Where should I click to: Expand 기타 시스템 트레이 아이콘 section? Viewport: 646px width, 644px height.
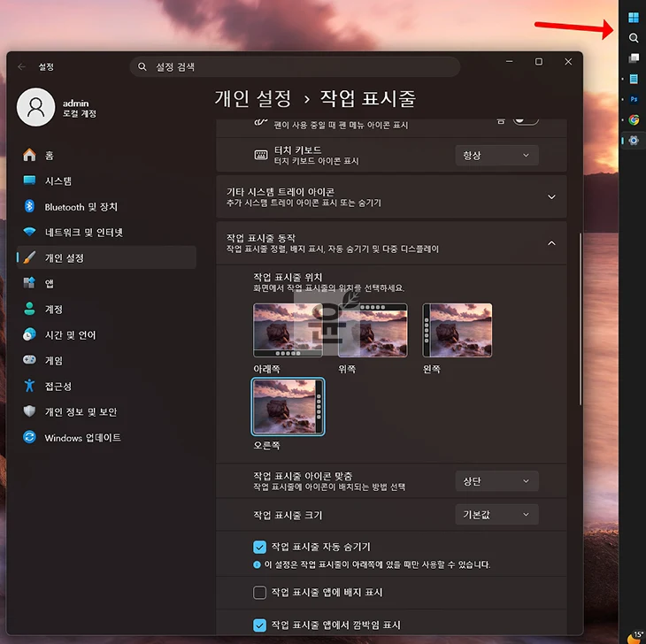click(391, 196)
